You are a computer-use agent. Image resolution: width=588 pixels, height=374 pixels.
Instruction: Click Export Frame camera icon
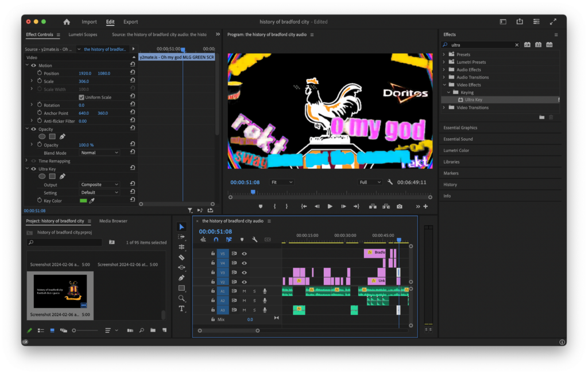coord(400,207)
